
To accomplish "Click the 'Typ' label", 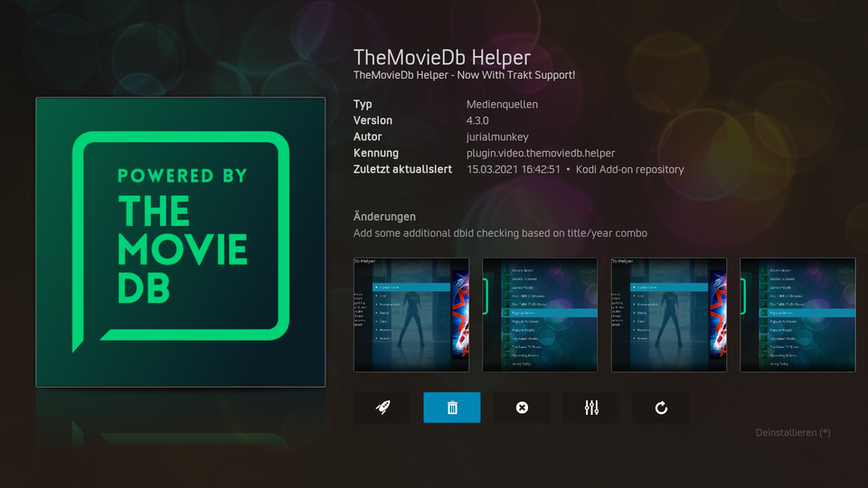I will click(363, 105).
